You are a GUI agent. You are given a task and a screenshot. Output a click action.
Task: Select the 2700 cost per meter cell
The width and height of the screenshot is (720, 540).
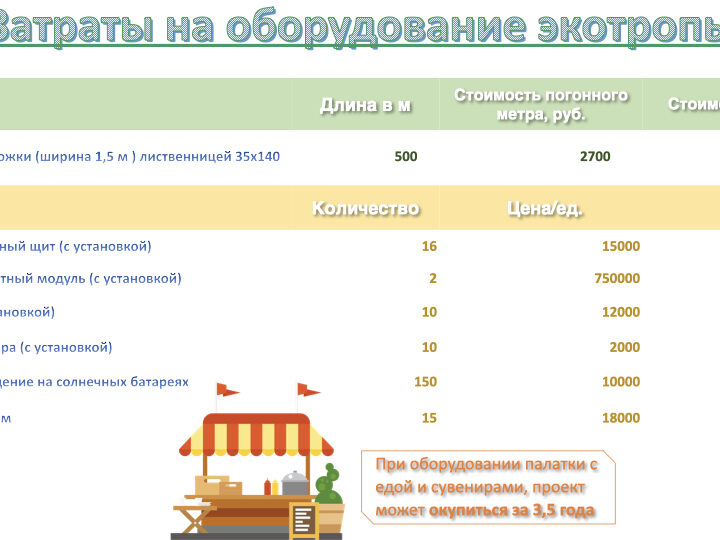tap(594, 156)
